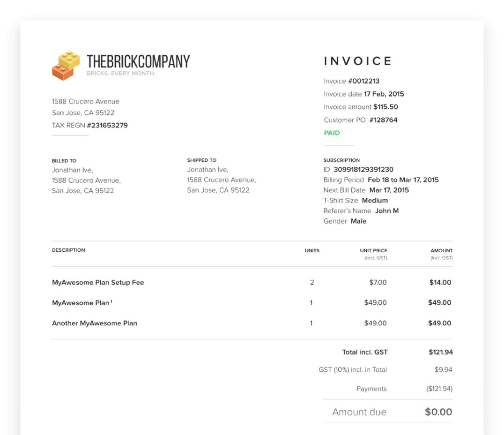
Task: Select the SHIPPED TO section heading
Action: point(202,160)
